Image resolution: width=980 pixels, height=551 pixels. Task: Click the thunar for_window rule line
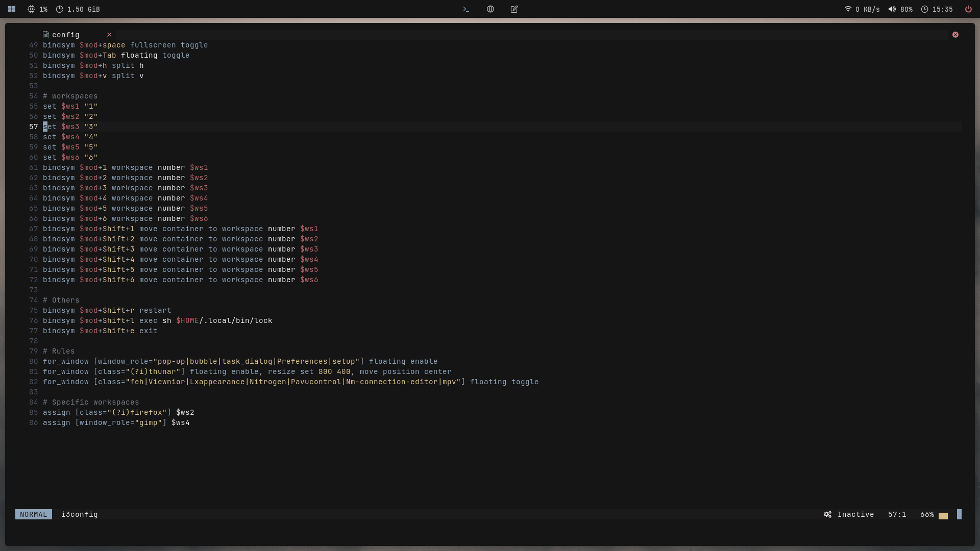(247, 371)
